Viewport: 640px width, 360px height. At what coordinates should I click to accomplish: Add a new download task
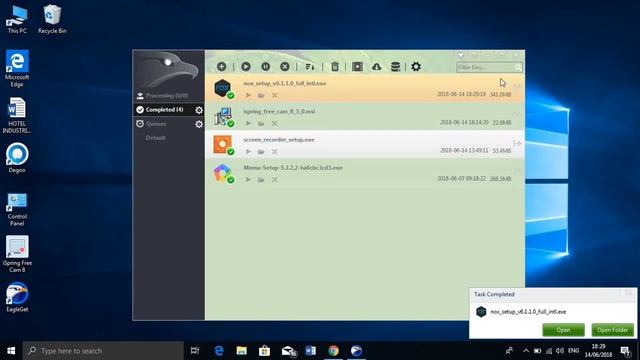[x=222, y=67]
